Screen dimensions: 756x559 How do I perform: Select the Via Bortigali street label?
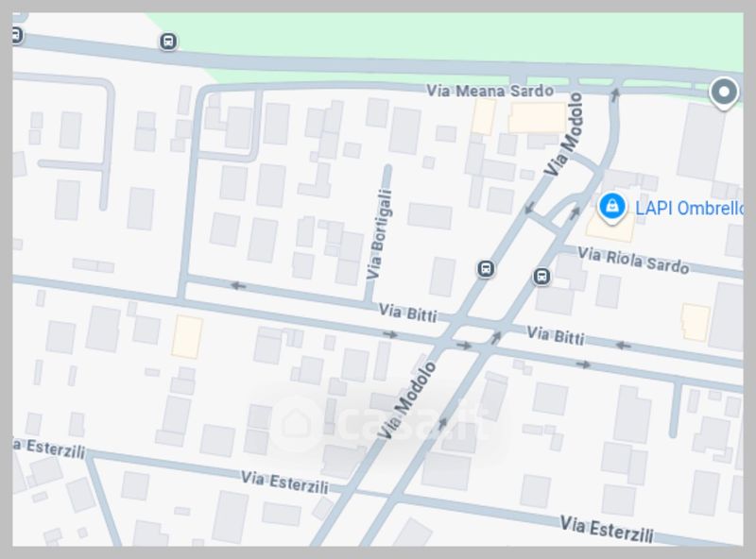379,234
